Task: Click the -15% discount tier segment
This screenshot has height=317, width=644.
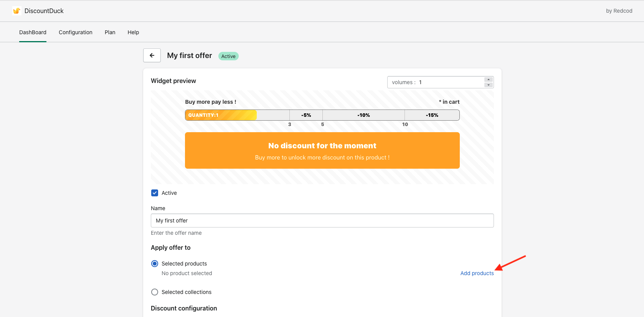Action: tap(432, 115)
